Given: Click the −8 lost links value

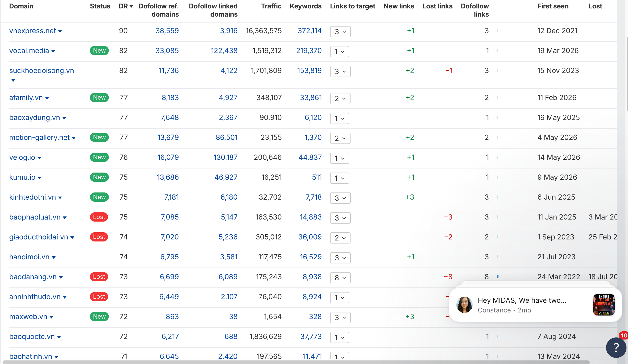Looking at the screenshot, I should click(x=448, y=277).
